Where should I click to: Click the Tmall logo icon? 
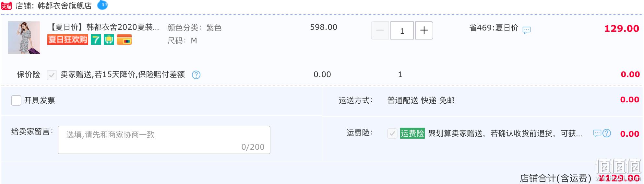[6, 6]
